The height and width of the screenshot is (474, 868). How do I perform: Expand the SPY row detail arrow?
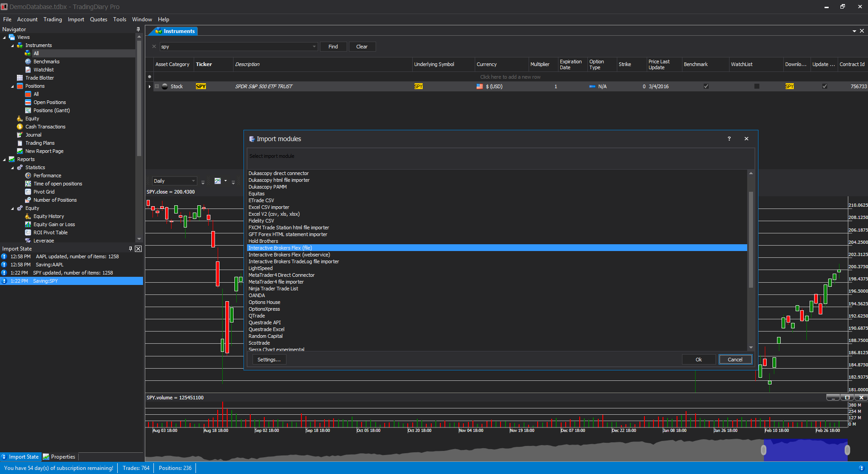pyautogui.click(x=149, y=86)
